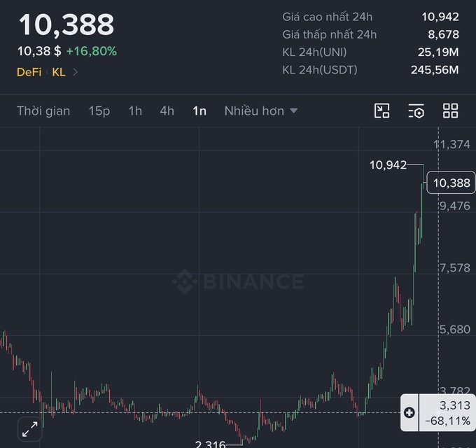Click the +16,80% change value
The image size is (476, 448).
point(92,51)
